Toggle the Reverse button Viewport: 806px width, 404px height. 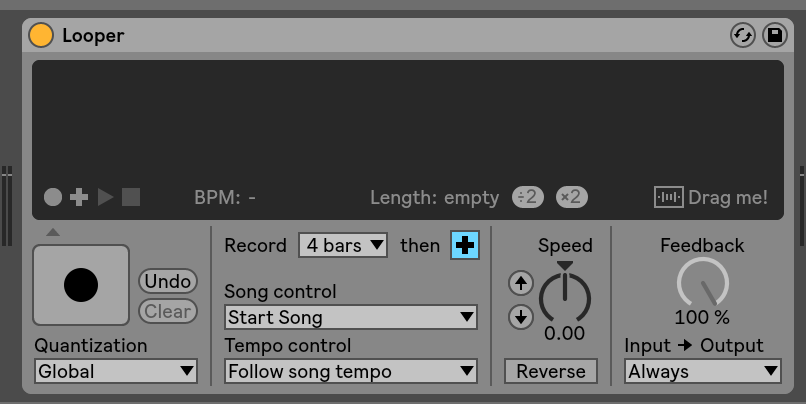click(551, 371)
